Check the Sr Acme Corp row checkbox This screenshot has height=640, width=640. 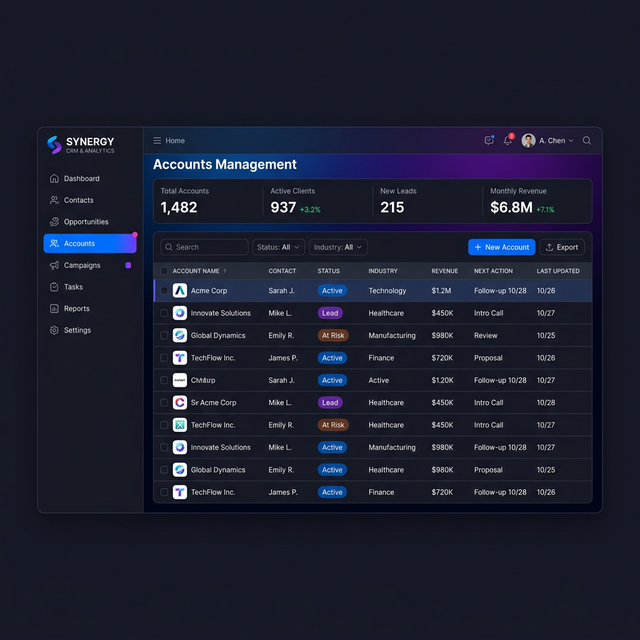164,402
